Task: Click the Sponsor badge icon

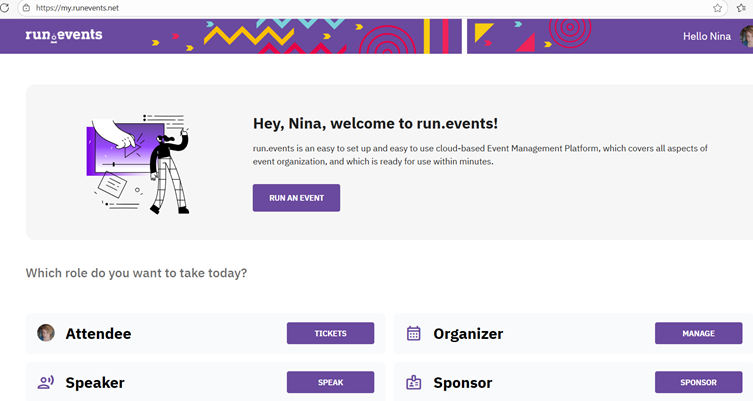Action: click(x=414, y=382)
